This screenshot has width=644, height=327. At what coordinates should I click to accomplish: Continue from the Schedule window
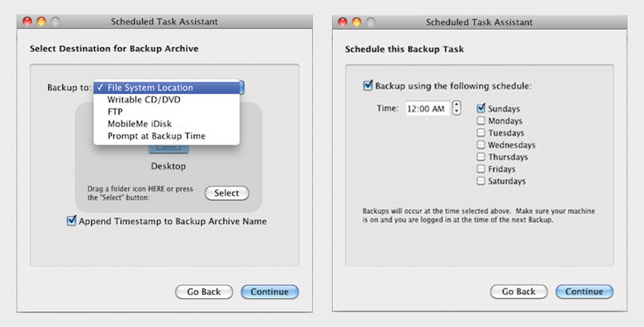(584, 291)
